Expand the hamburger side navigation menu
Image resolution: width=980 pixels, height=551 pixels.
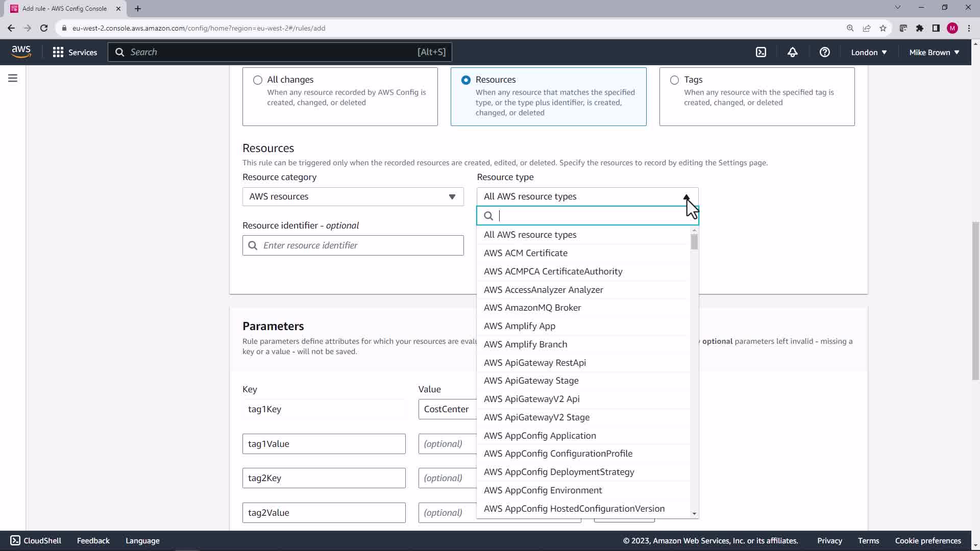pyautogui.click(x=13, y=78)
